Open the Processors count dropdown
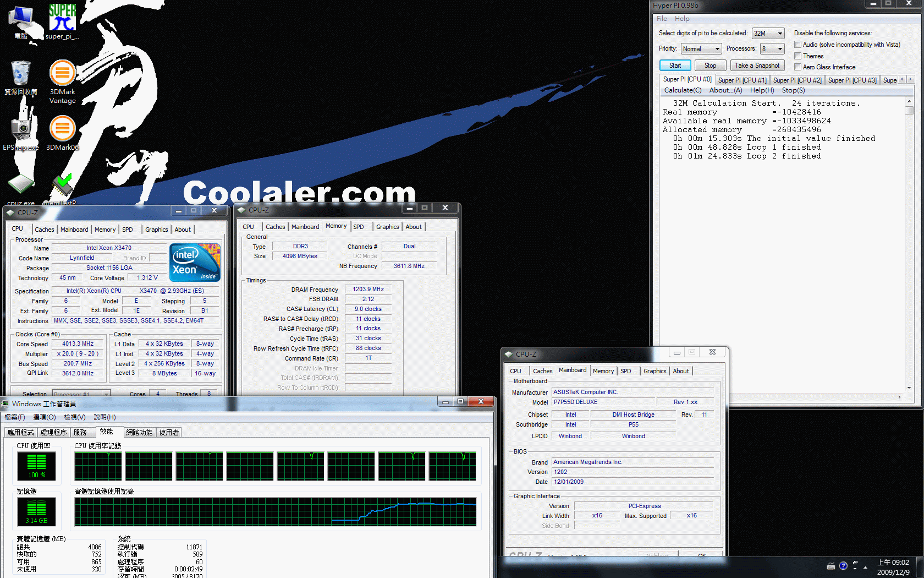This screenshot has width=924, height=578. click(772, 49)
